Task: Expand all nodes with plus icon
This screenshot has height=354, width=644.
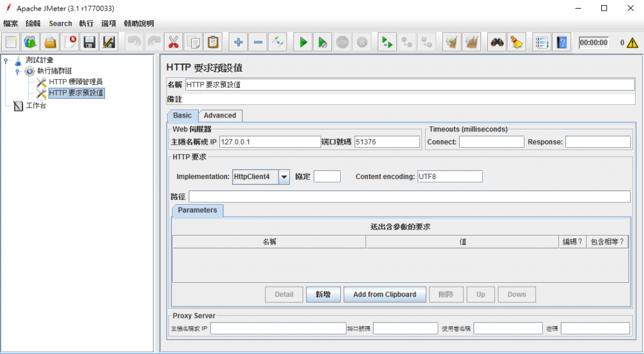Action: [238, 42]
